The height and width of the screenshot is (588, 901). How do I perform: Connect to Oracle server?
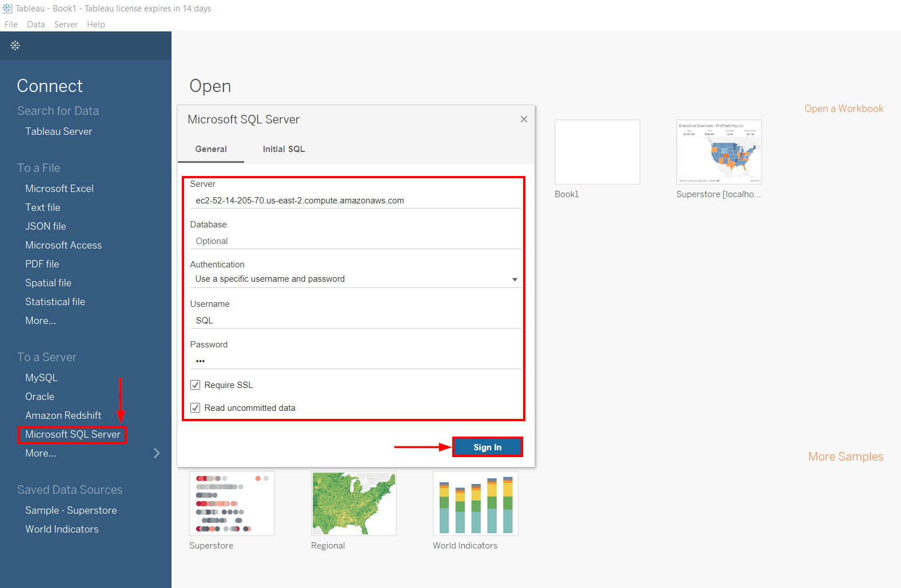coord(40,397)
